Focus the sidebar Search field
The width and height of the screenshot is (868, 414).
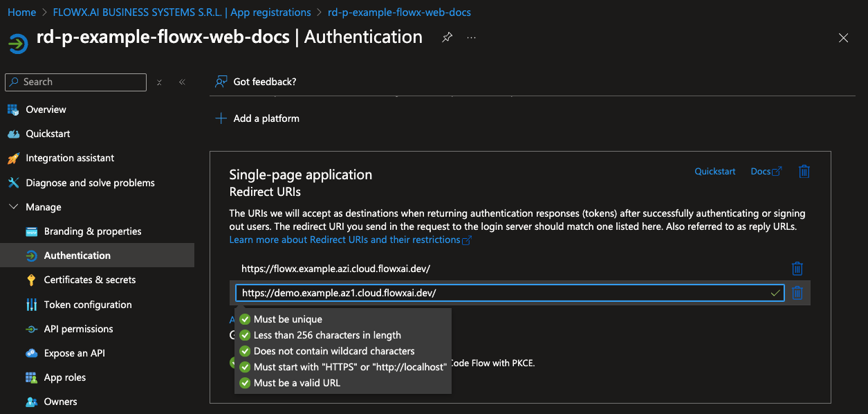(75, 82)
